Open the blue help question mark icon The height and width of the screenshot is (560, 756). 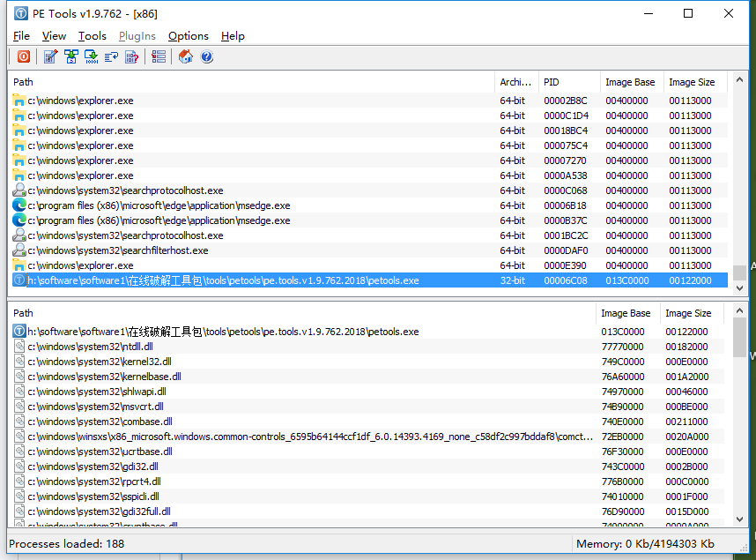pyautogui.click(x=207, y=57)
